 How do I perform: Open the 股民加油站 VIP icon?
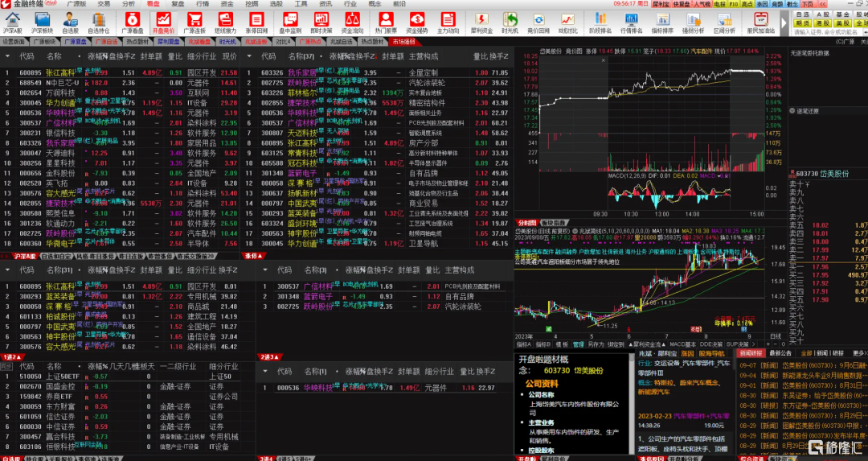coord(761,21)
